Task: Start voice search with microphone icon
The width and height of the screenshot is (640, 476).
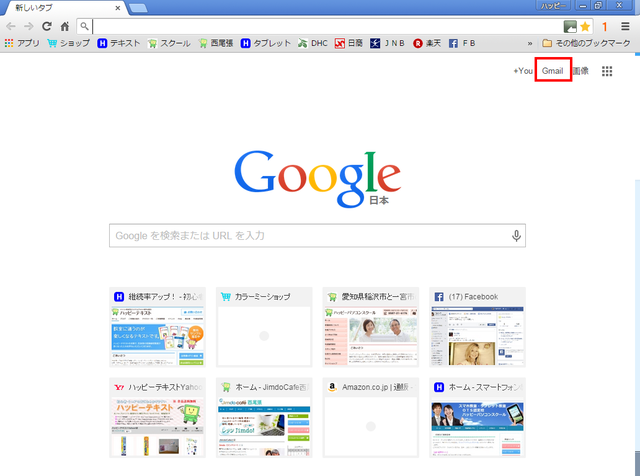Action: pyautogui.click(x=516, y=236)
